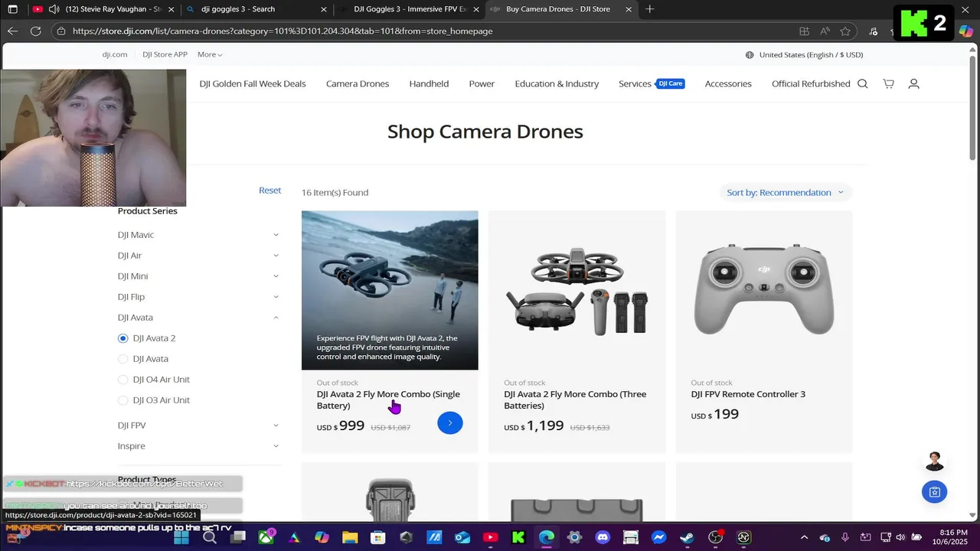980x551 pixels.
Task: Mute the Stevie Ray Vaughan tab speaker icon
Action: [x=54, y=9]
